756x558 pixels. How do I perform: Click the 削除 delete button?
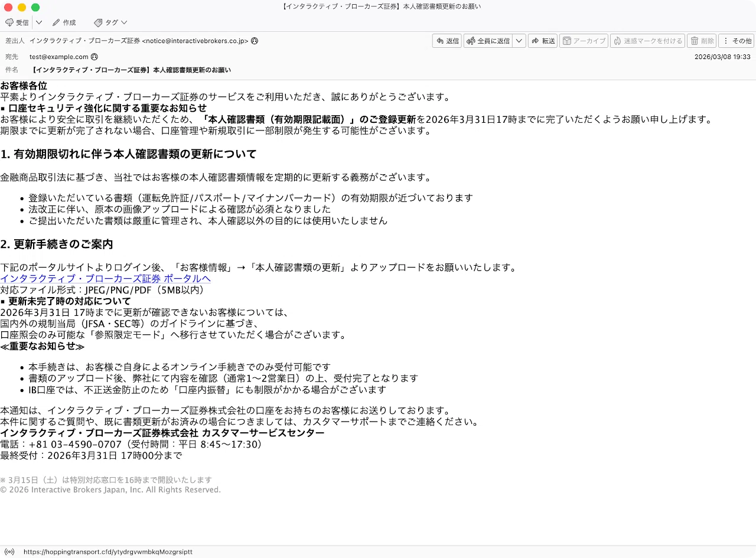pos(702,41)
